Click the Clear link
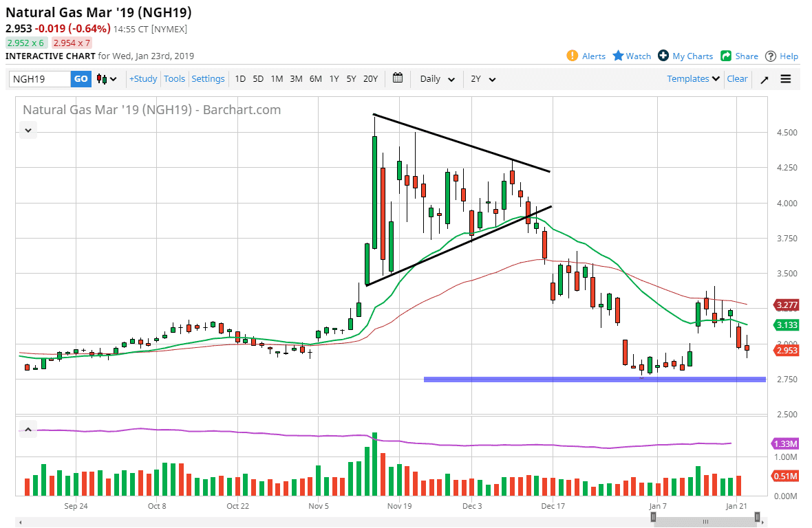The height and width of the screenshot is (528, 812). coord(737,78)
